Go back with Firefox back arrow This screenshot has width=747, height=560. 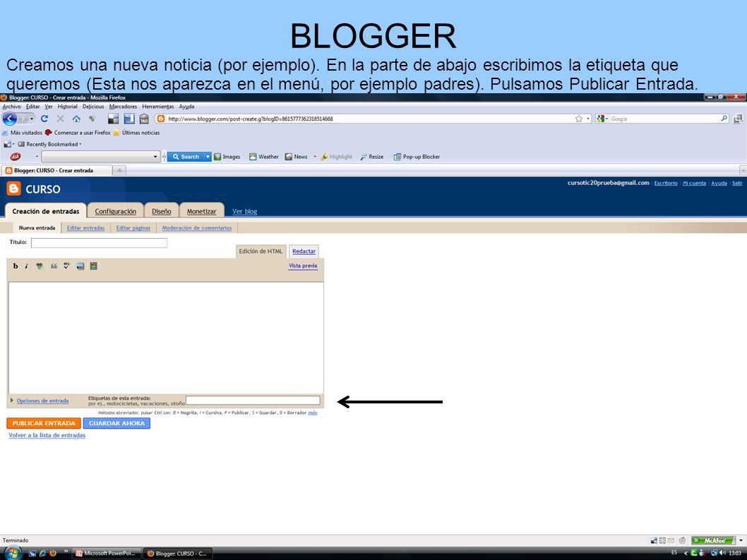pos(9,119)
